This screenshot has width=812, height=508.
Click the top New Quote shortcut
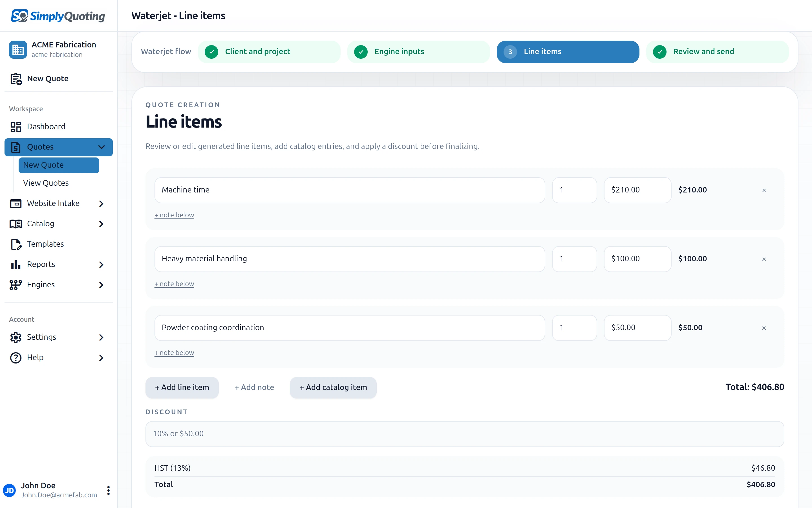point(58,79)
